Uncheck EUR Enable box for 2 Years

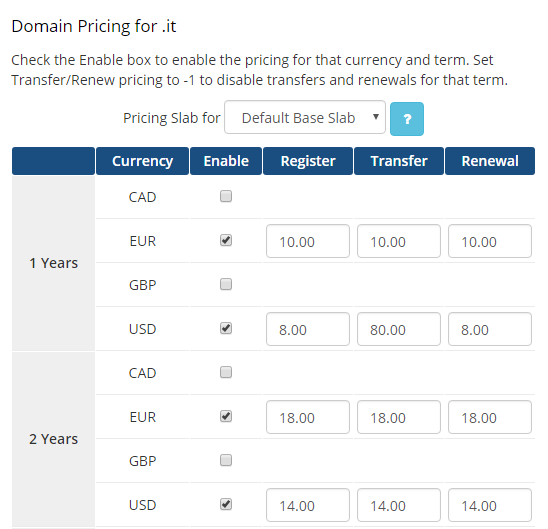[226, 416]
